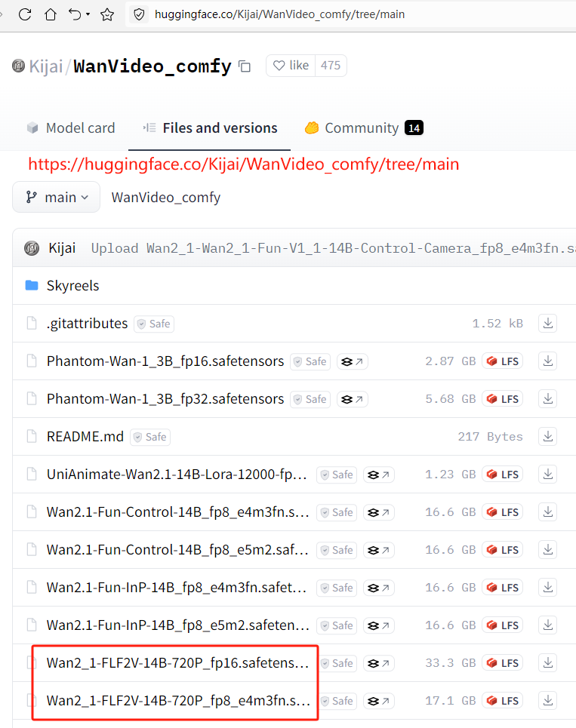
Task: Open Wan2.1-Fun-Control-14B_fp8_e4m3fn file
Action: tap(177, 512)
